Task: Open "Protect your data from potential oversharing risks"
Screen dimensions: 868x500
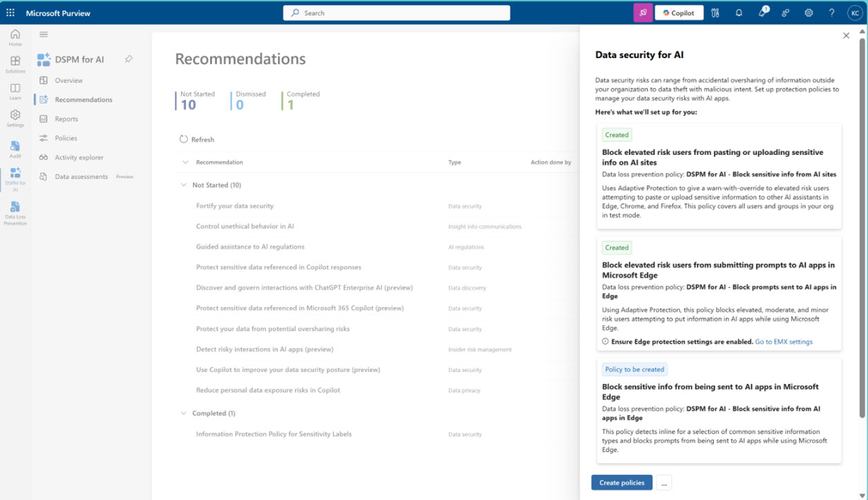Action: pyautogui.click(x=273, y=329)
